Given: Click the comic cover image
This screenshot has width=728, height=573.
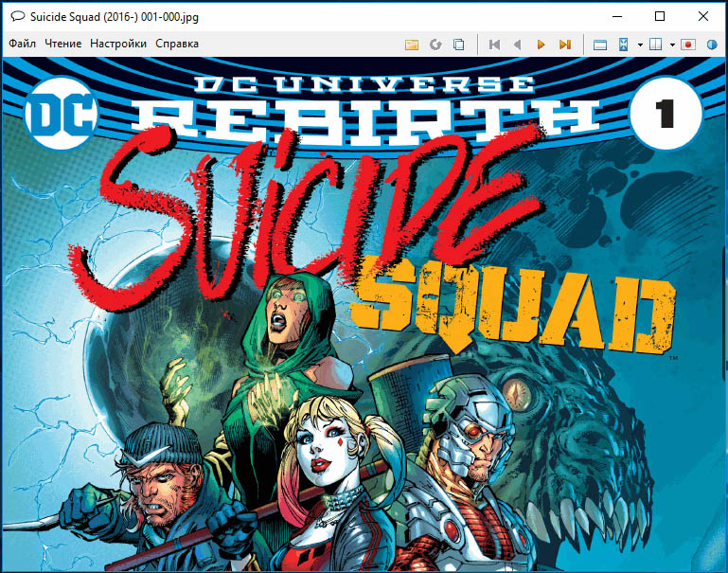Looking at the screenshot, I should 364,313.
